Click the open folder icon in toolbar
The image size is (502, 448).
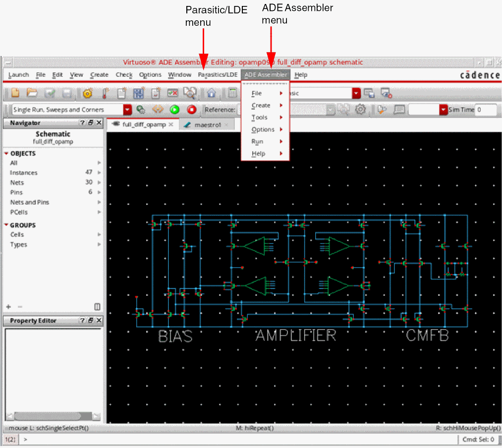32,93
